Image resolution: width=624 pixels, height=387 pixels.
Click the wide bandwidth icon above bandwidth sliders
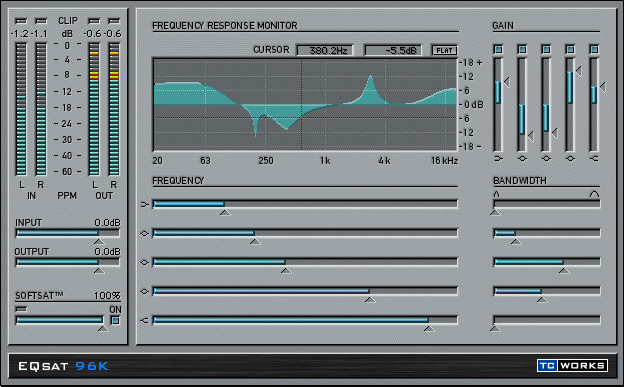tap(594, 194)
